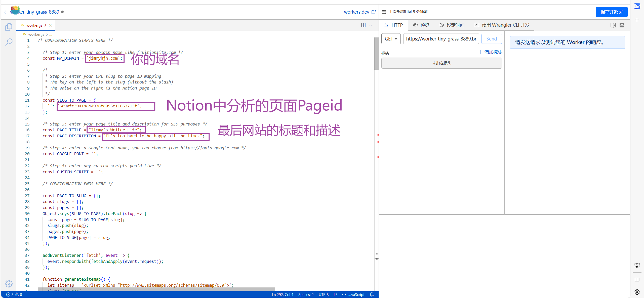Switch to the HTTP tab
The width and height of the screenshot is (644, 298).
click(x=394, y=25)
